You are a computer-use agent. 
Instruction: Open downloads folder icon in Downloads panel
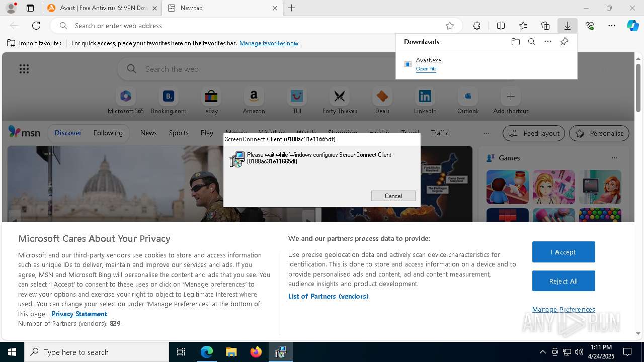pos(515,42)
